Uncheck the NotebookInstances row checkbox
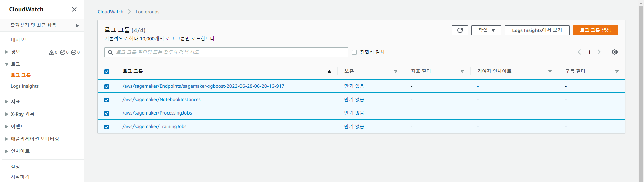644x182 pixels. coord(107,100)
